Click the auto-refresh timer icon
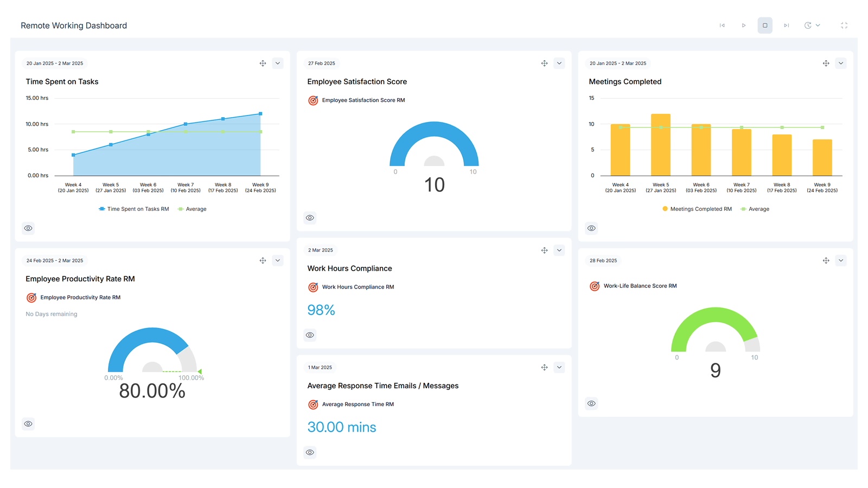 [808, 25]
